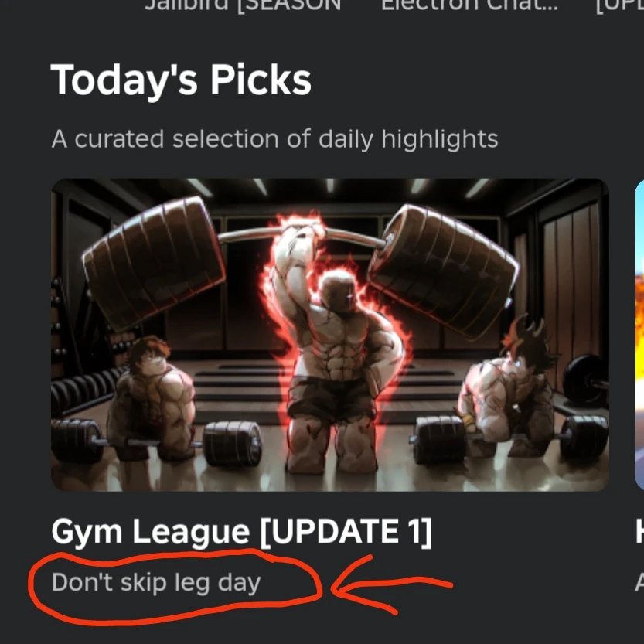Open the Jailbird [SEASON game title
This screenshot has height=644, width=644.
(x=243, y=5)
